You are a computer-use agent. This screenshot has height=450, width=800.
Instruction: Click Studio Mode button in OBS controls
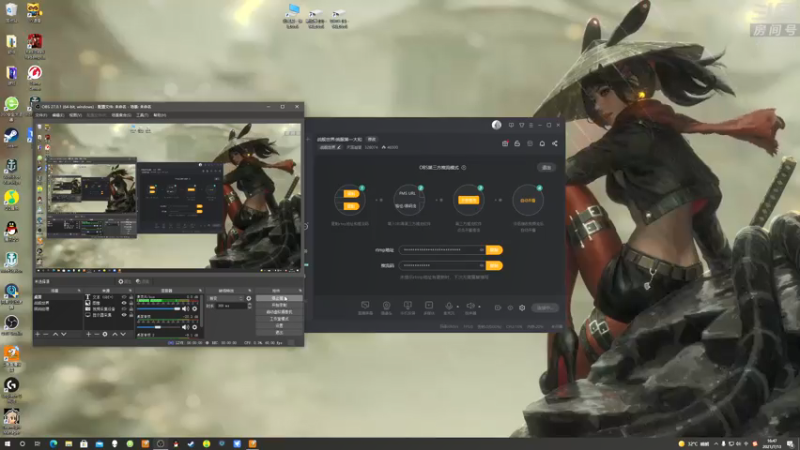point(279,319)
